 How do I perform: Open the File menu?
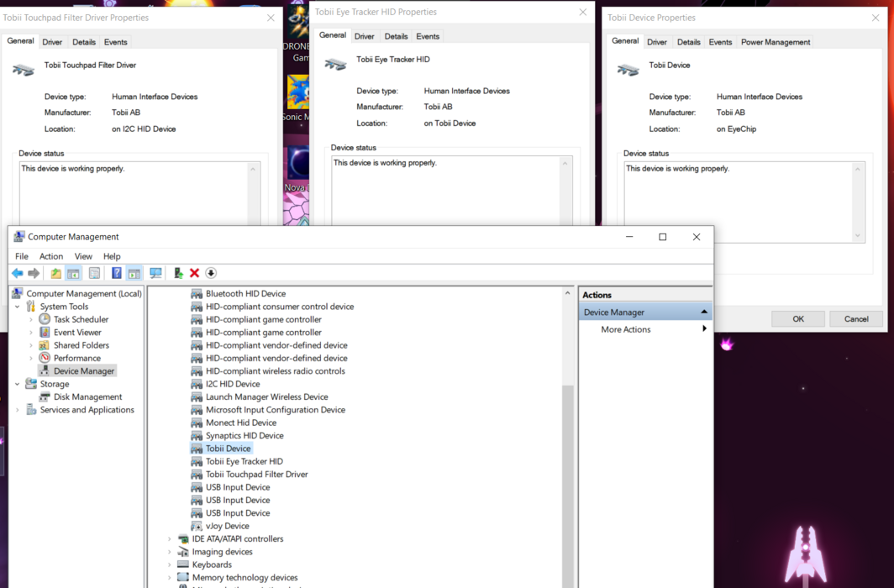point(22,256)
